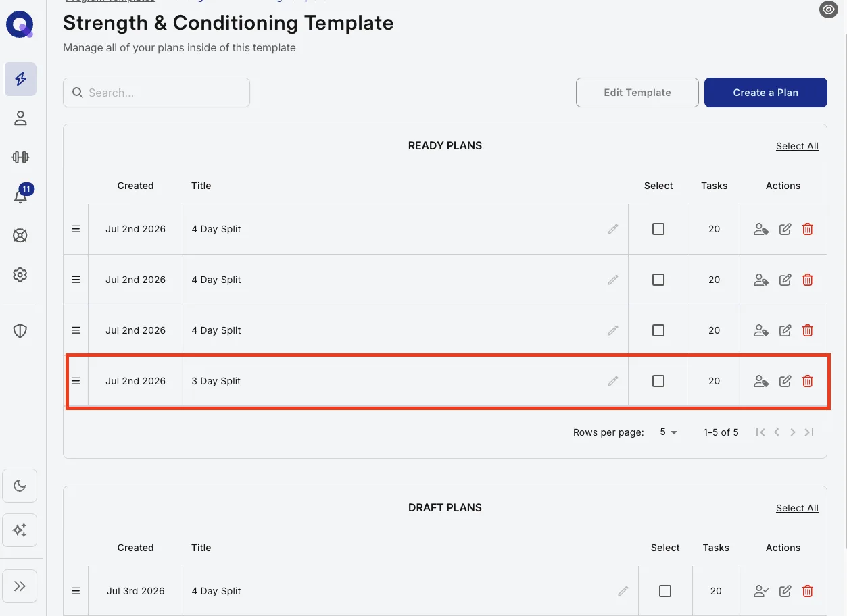This screenshot has width=847, height=616.
Task: Open the lifebuoy Support sidebar icon
Action: [x=20, y=236]
